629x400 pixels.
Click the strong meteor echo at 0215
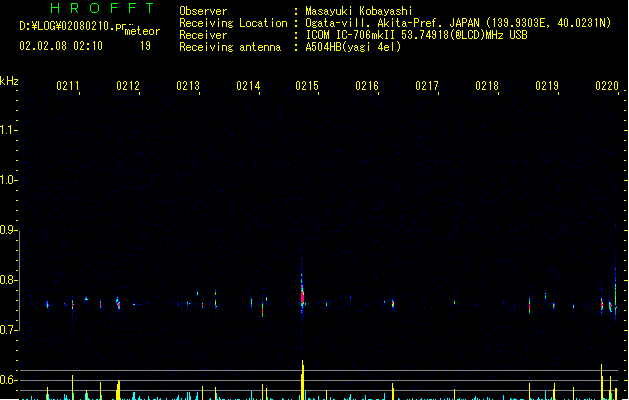pos(302,296)
